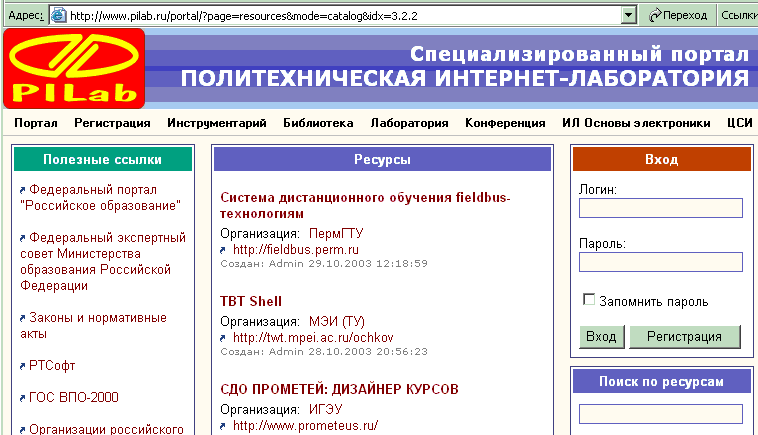
Task: Click the Переход go button
Action: coord(678,15)
